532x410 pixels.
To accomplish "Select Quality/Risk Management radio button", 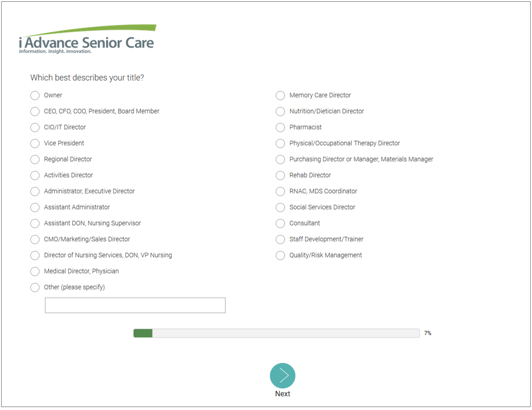I will pyautogui.click(x=280, y=255).
